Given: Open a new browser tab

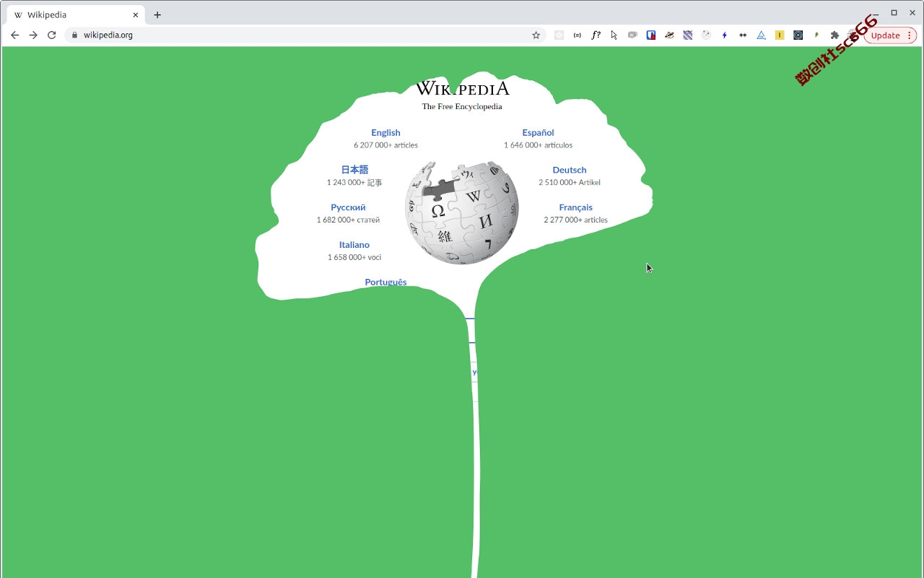Looking at the screenshot, I should click(x=157, y=14).
